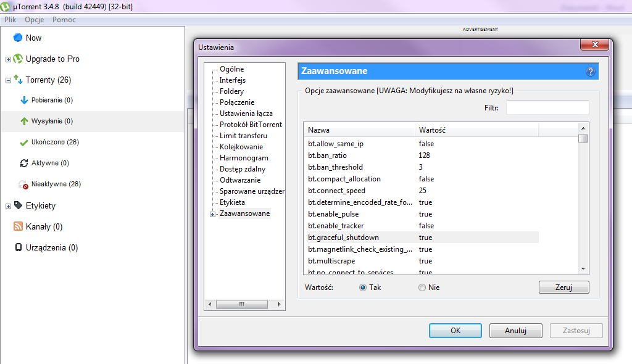Click the options list scroll down arrow
The width and height of the screenshot is (632, 364).
(x=583, y=269)
